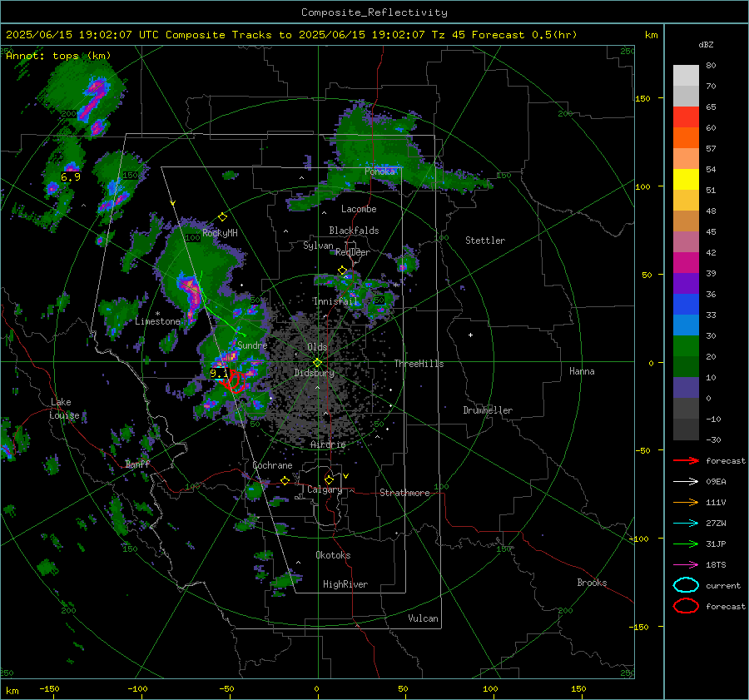The height and width of the screenshot is (700, 749).
Task: Select the cyan 27ZW arrow legend icon
Action: [686, 524]
